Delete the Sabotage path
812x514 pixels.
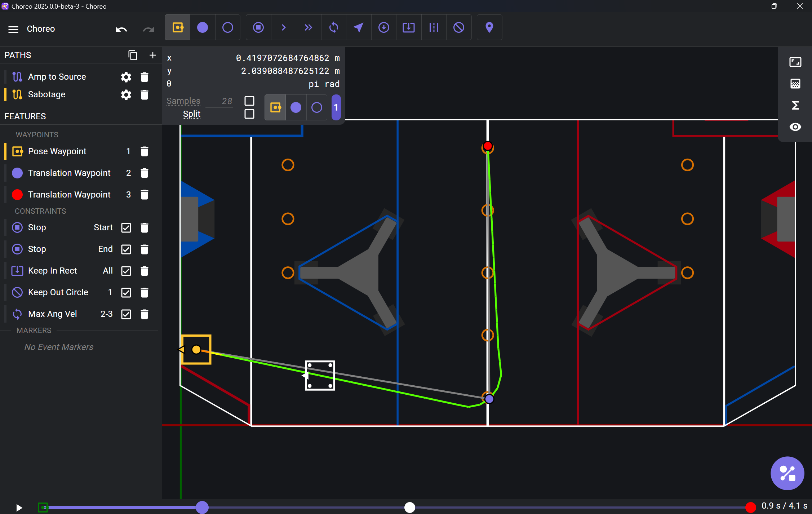[x=145, y=95]
